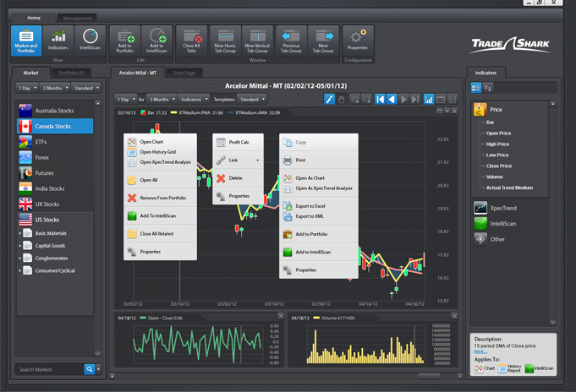Choose Open History Grid from context menu
Image resolution: width=576 pixels, height=392 pixels.
click(x=161, y=152)
